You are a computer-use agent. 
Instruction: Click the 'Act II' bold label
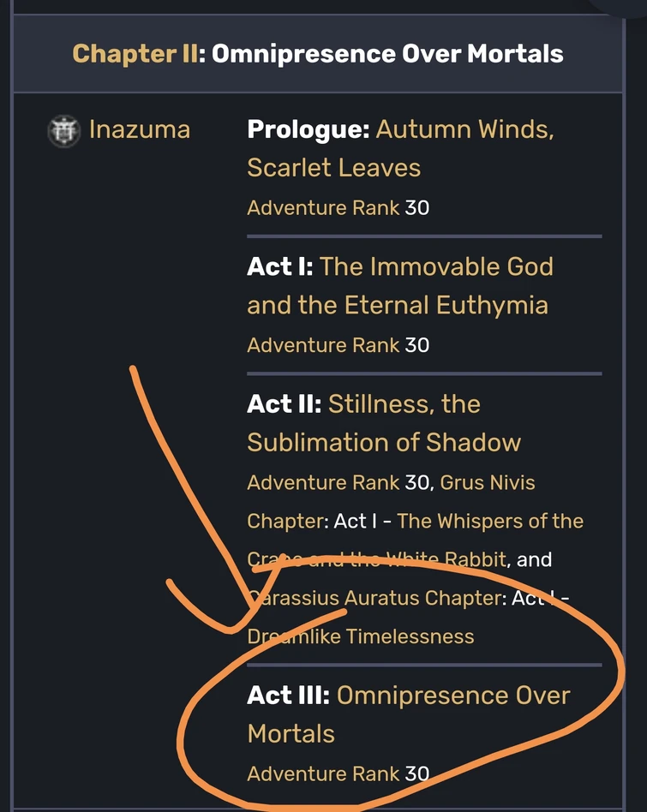(x=279, y=403)
